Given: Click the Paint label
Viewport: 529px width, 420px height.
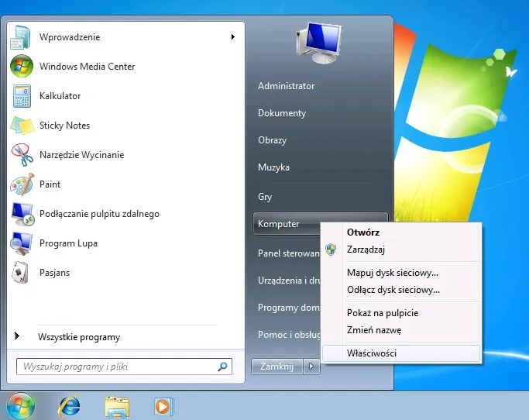Looking at the screenshot, I should point(50,184).
